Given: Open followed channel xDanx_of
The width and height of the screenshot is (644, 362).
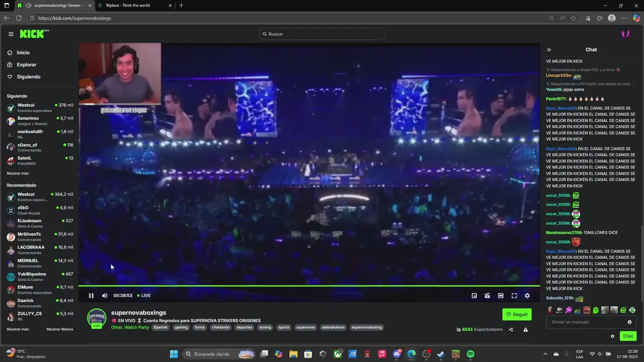Looking at the screenshot, I should [x=40, y=147].
